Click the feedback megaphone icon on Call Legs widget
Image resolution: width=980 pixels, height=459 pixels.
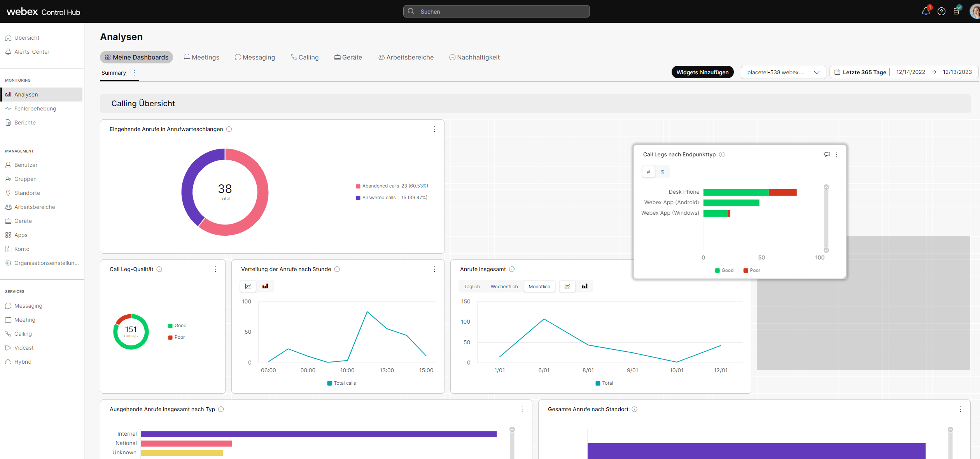pos(827,154)
